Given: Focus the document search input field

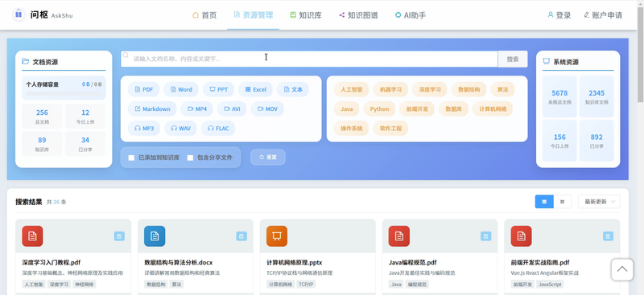Looking at the screenshot, I should click(309, 59).
